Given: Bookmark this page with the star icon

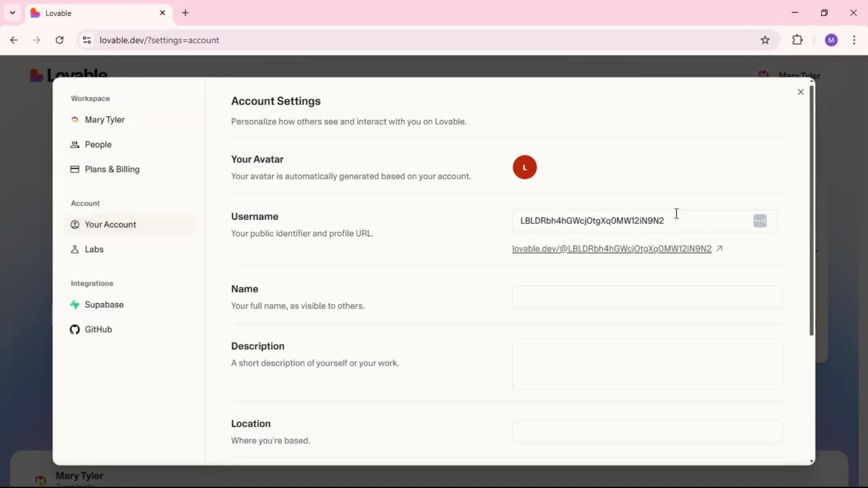Looking at the screenshot, I should click(765, 40).
